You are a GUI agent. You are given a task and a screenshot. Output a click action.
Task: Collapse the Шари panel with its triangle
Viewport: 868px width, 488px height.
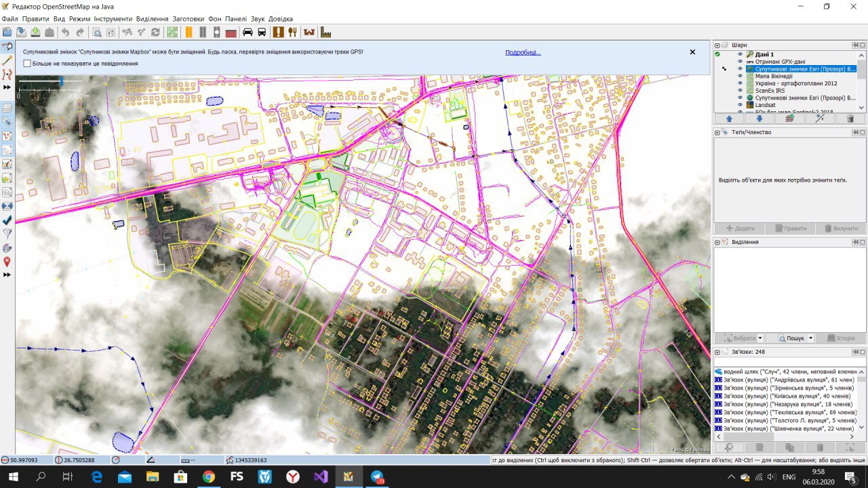pyautogui.click(x=717, y=45)
